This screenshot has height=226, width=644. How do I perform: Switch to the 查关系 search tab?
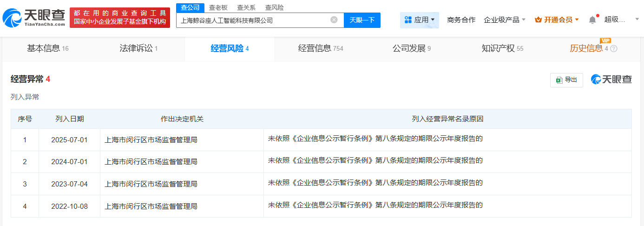click(x=246, y=7)
